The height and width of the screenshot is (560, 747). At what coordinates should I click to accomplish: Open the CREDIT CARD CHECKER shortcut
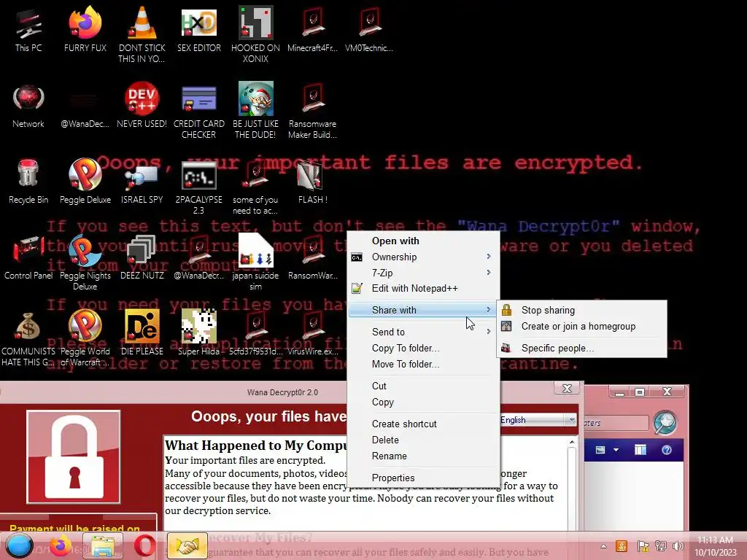click(x=198, y=111)
